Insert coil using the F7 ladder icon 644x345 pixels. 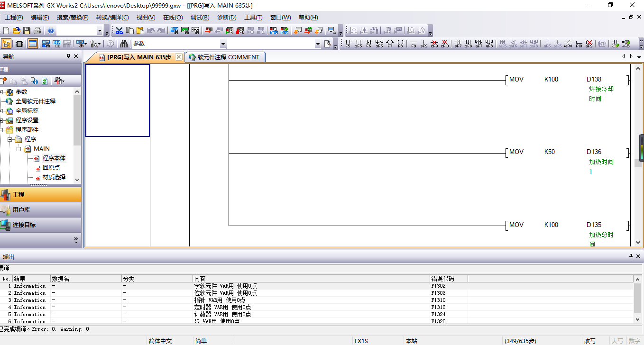390,44
